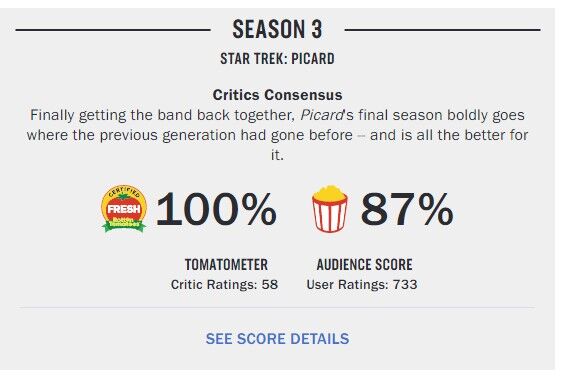Click the SEASON 3 heading
The height and width of the screenshot is (377, 565).
click(277, 29)
